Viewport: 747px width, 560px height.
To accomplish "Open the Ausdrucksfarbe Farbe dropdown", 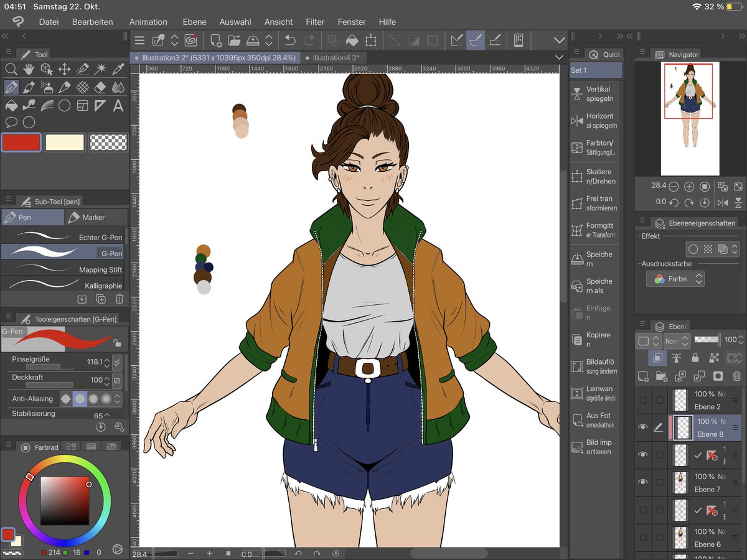I will click(x=675, y=279).
